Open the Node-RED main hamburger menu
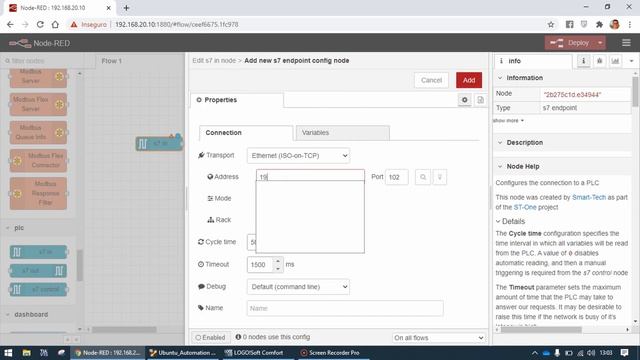Viewport: 640px width, 360px height. pyautogui.click(x=626, y=43)
